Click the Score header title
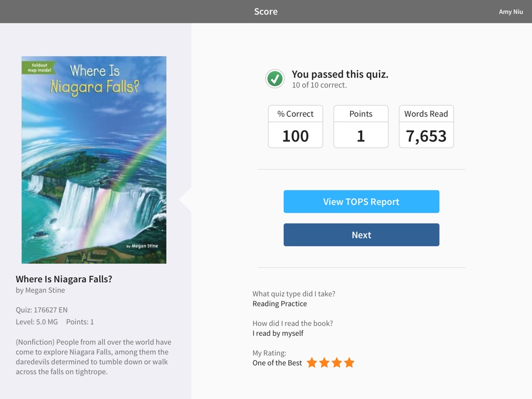Image resolution: width=532 pixels, height=399 pixels. coord(266,12)
